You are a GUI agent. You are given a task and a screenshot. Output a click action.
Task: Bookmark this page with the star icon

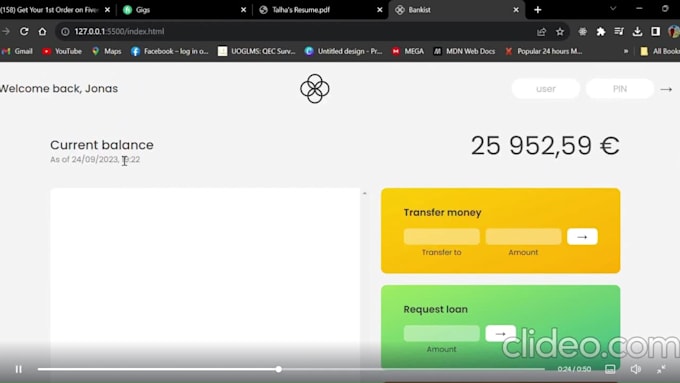(x=560, y=31)
